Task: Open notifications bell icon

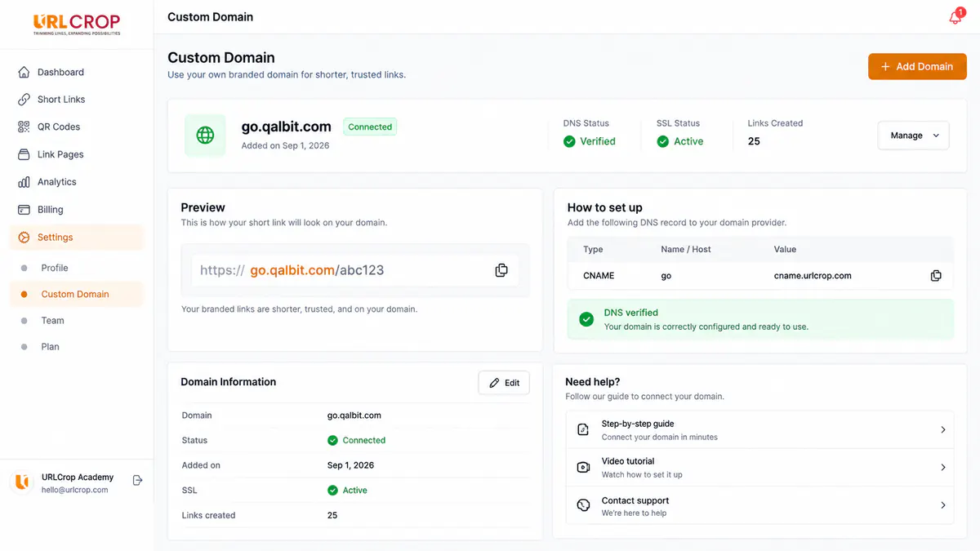Action: 955,17
